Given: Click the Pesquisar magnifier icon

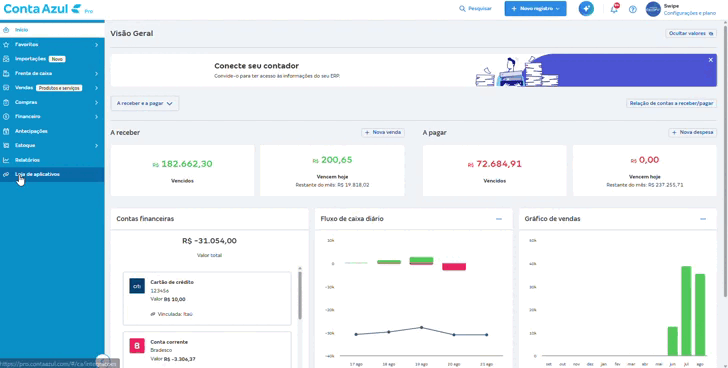Looking at the screenshot, I should click(x=462, y=9).
